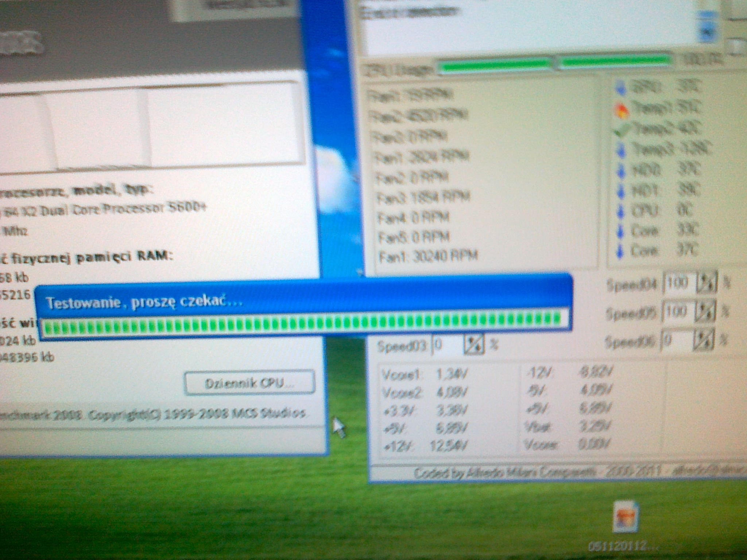Click the CPU 0C temperature arrow icon
Viewport: 747px width, 560px height.
coord(621,211)
